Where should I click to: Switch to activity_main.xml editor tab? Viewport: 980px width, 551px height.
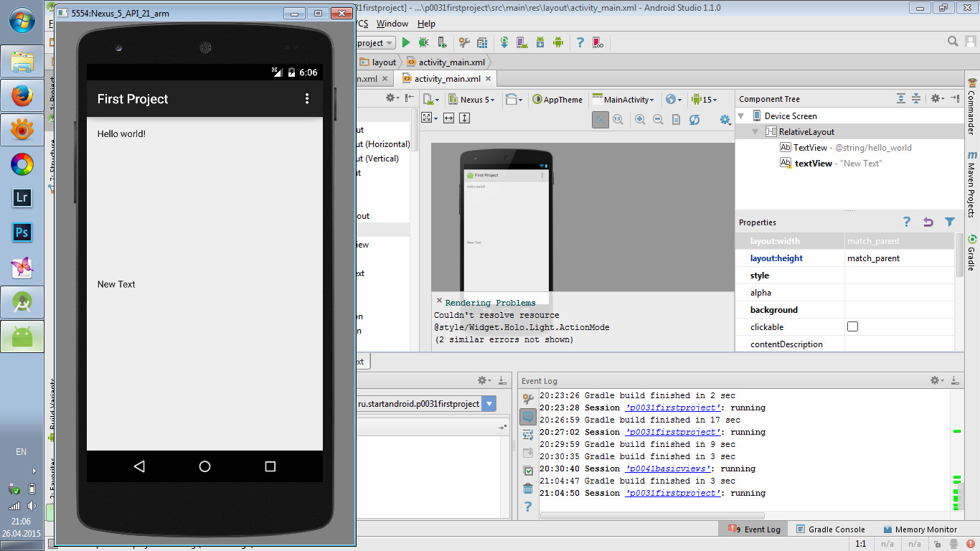pyautogui.click(x=448, y=79)
